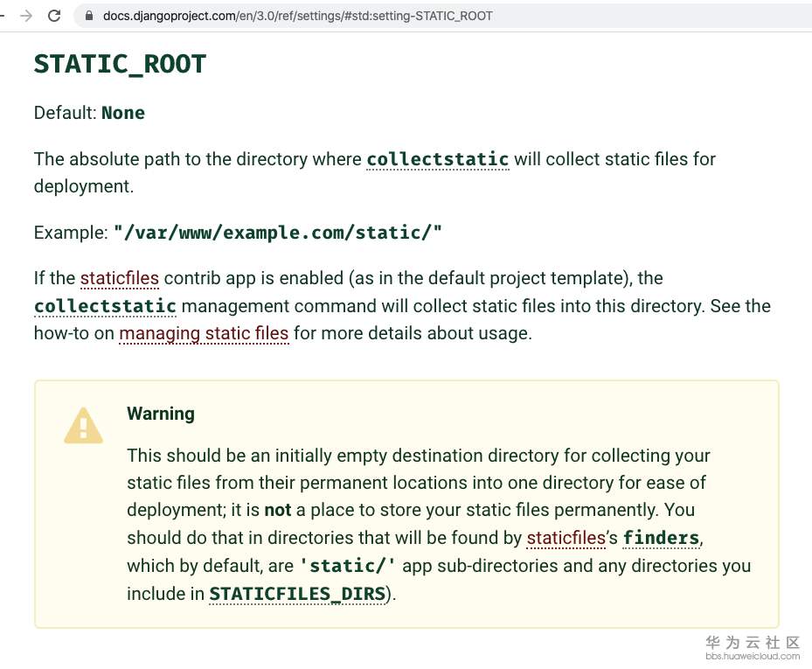Screen dimensions: 812x669
Task: Click the STATIC_ROOT heading
Action: pos(120,64)
